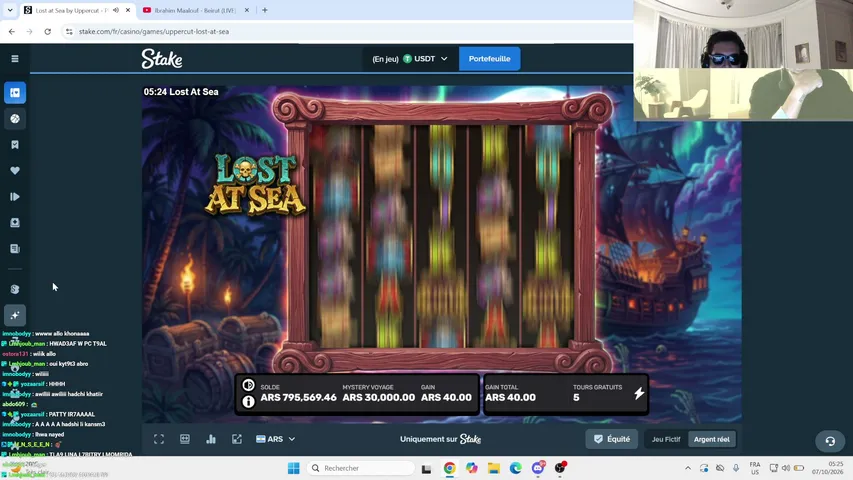Click the Rechercher taskbar search box
This screenshot has height=480, width=853.
pyautogui.click(x=361, y=468)
